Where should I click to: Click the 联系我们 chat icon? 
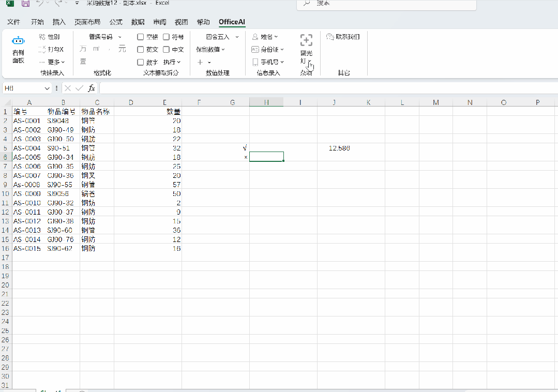(x=330, y=37)
